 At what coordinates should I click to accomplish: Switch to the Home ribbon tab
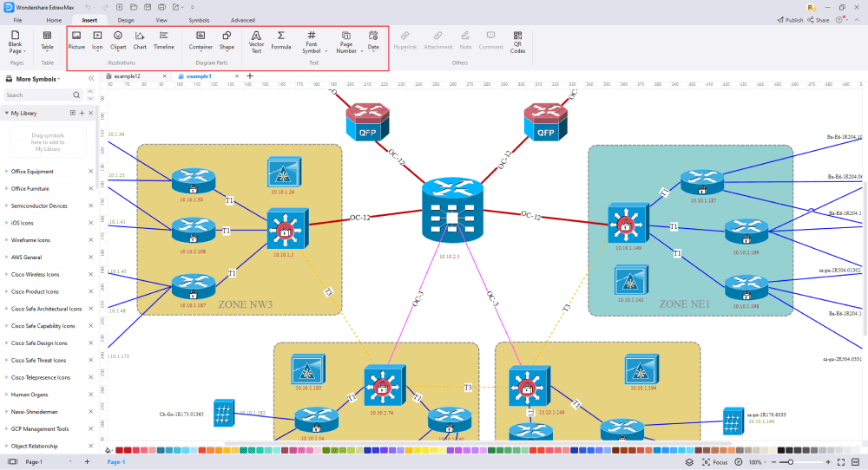tap(54, 20)
